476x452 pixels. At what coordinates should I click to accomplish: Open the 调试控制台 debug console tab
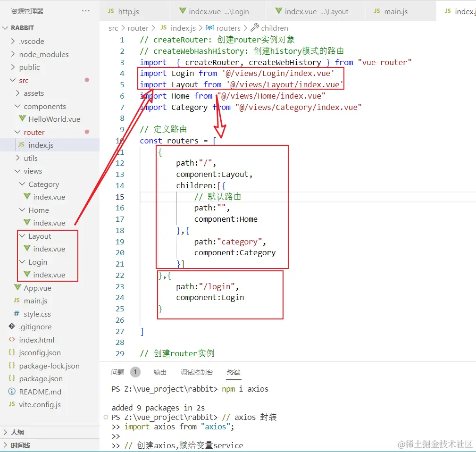[x=197, y=372]
